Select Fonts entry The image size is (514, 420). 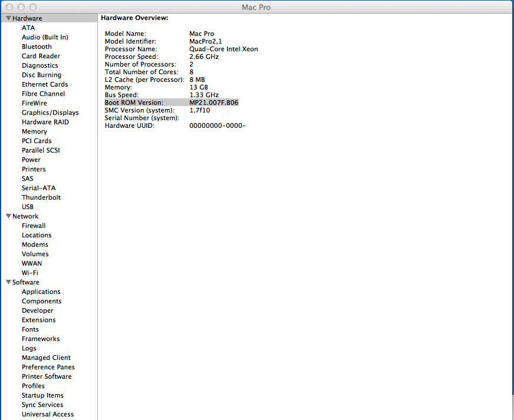click(x=30, y=329)
